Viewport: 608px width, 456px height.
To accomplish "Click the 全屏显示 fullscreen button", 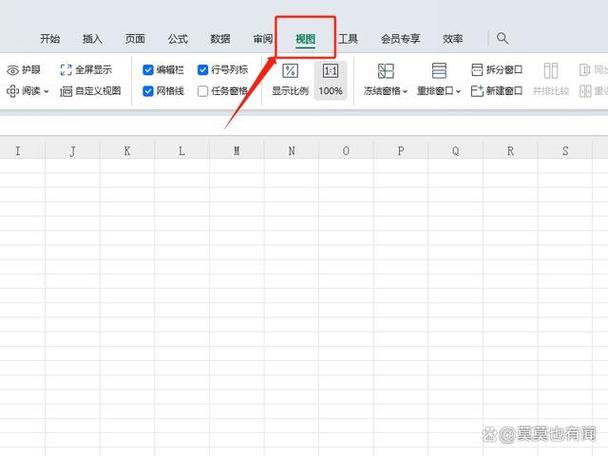I will 86,70.
